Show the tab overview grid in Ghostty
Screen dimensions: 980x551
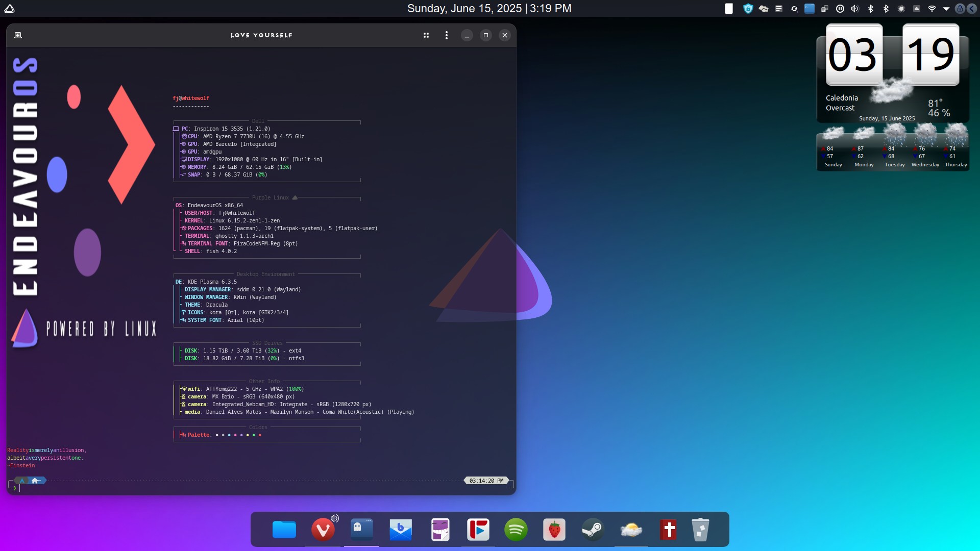click(x=426, y=35)
